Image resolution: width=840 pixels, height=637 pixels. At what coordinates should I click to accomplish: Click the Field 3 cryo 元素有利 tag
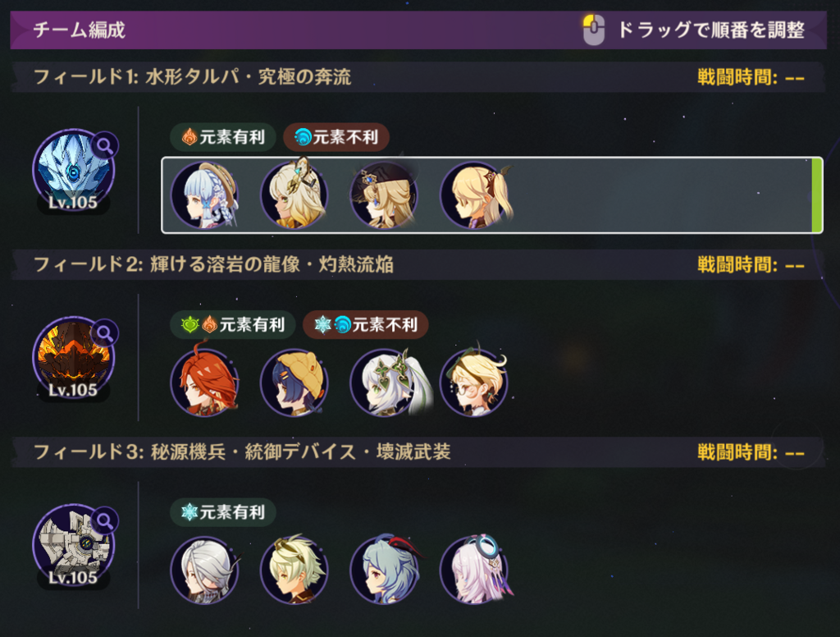click(x=223, y=512)
